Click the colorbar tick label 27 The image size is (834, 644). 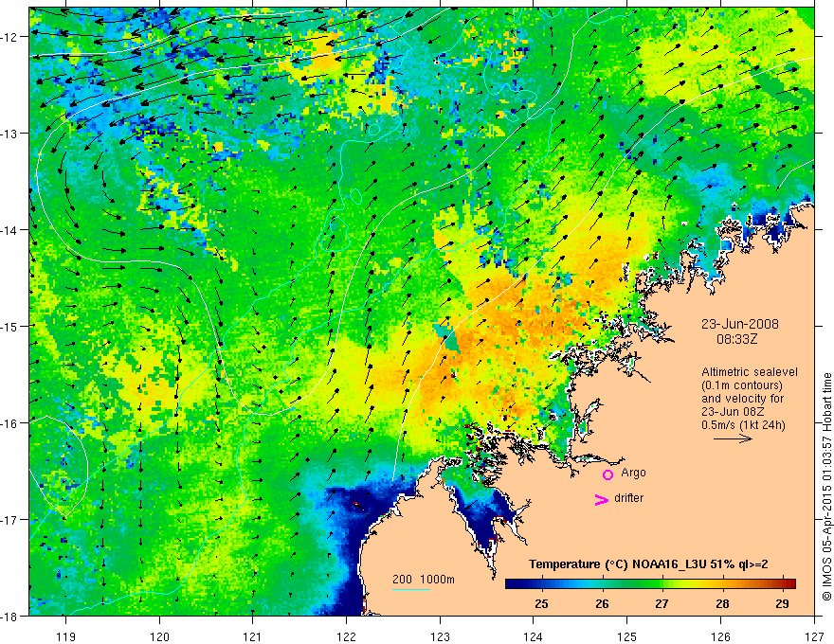point(662,603)
